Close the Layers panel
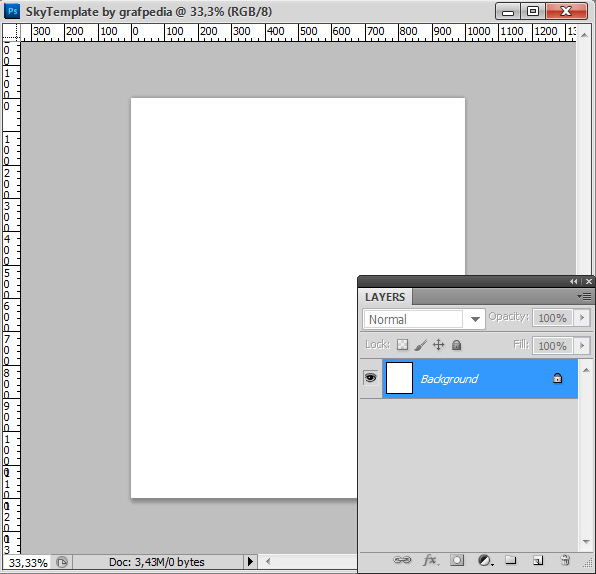The height and width of the screenshot is (574, 596). click(589, 281)
